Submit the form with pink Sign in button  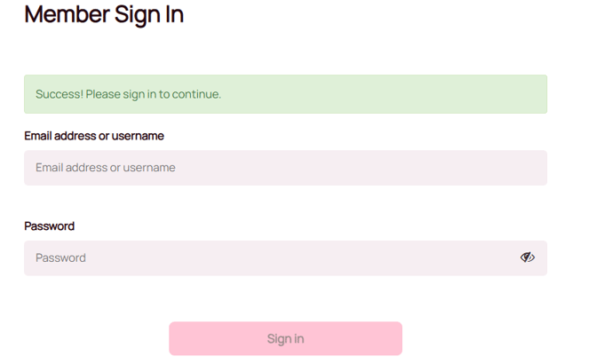tap(285, 338)
